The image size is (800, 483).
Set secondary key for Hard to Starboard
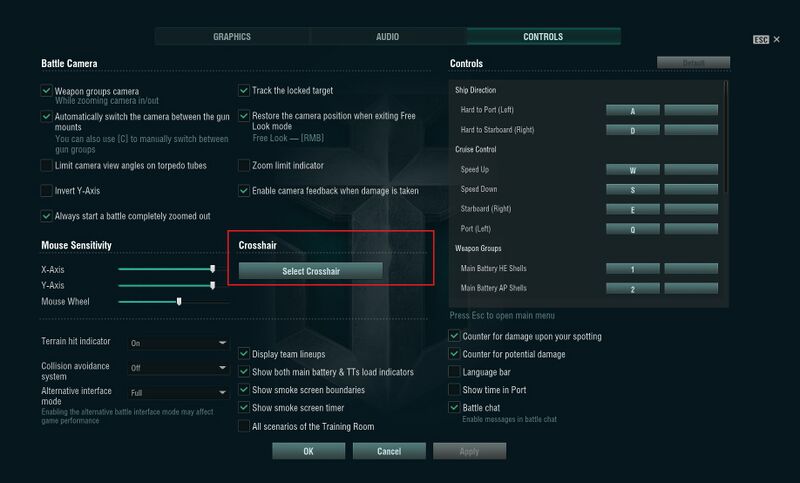pos(691,130)
